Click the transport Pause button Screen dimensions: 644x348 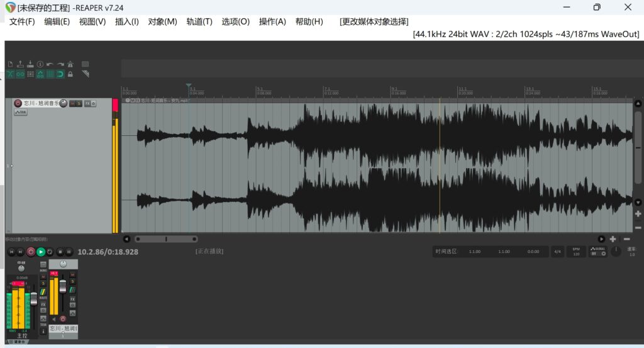(69, 252)
